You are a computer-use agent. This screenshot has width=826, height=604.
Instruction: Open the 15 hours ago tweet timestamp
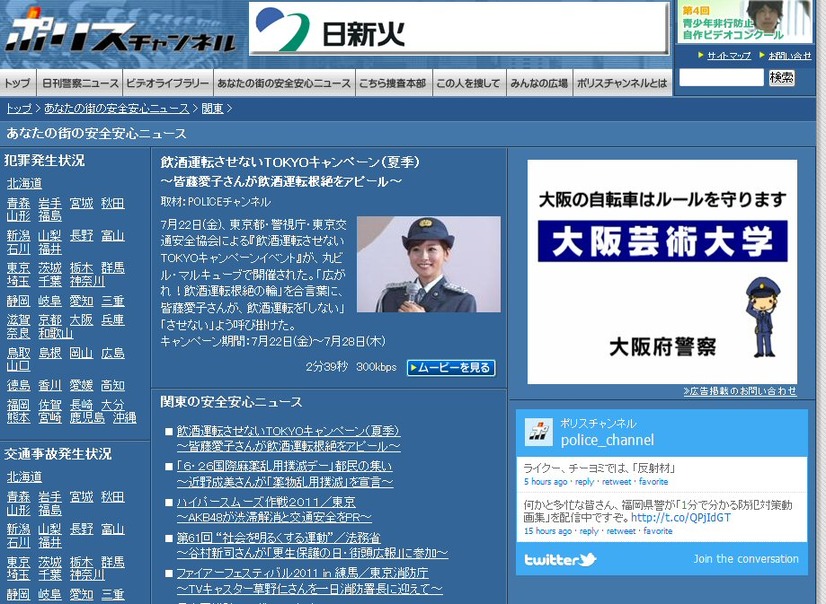547,531
